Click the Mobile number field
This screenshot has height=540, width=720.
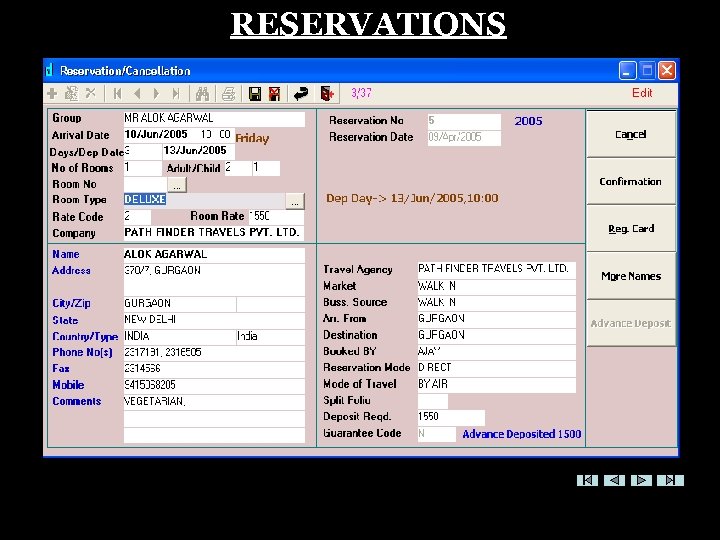[214, 386]
